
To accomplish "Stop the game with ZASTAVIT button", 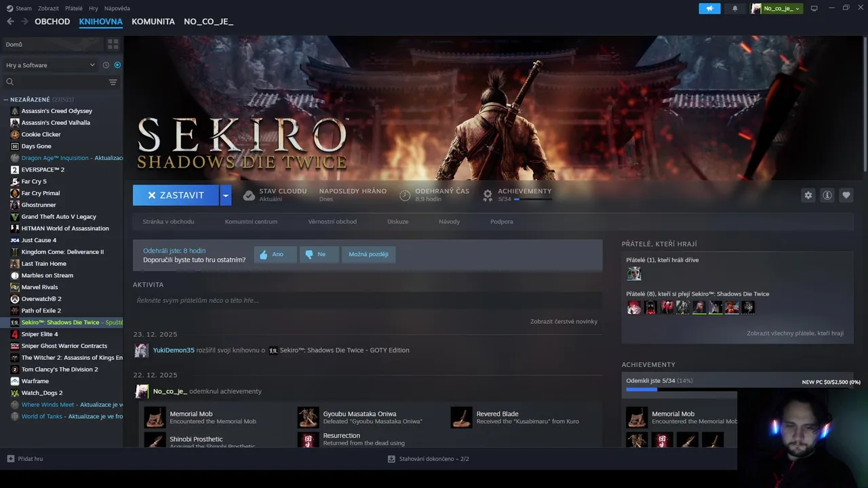I will tap(176, 195).
